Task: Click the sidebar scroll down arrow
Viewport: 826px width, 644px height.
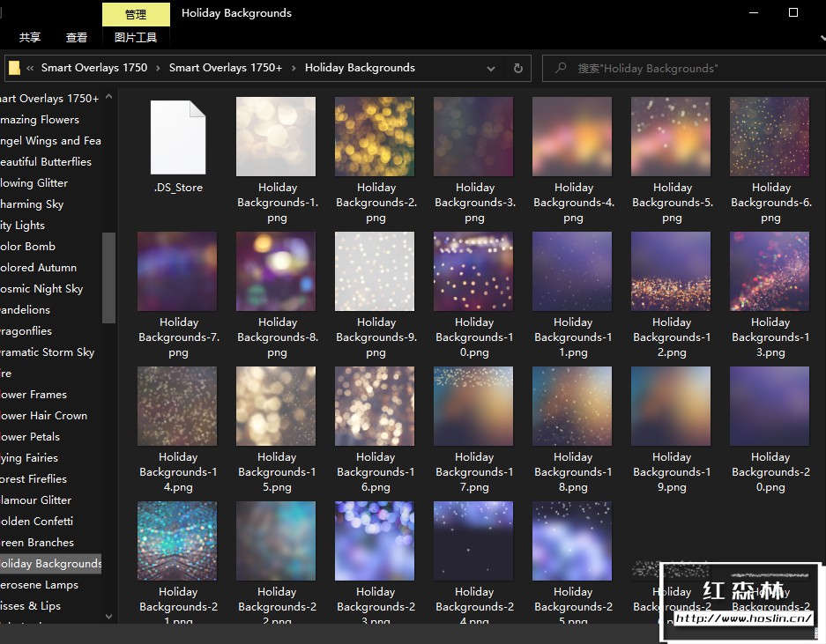Action: (109, 617)
